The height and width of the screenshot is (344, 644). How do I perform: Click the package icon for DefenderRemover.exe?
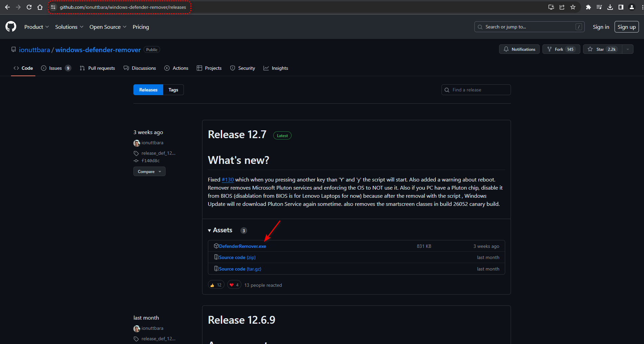(x=216, y=246)
